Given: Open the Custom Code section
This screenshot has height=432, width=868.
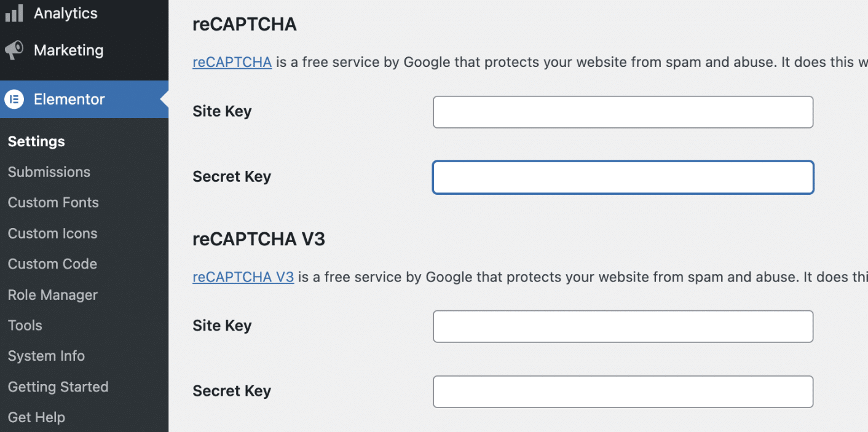Looking at the screenshot, I should pos(52,264).
